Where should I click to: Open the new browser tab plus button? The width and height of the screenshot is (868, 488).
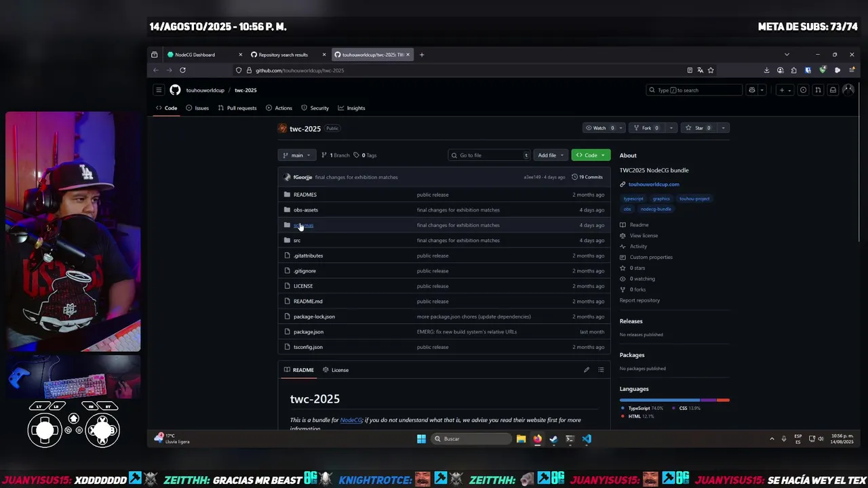point(422,55)
